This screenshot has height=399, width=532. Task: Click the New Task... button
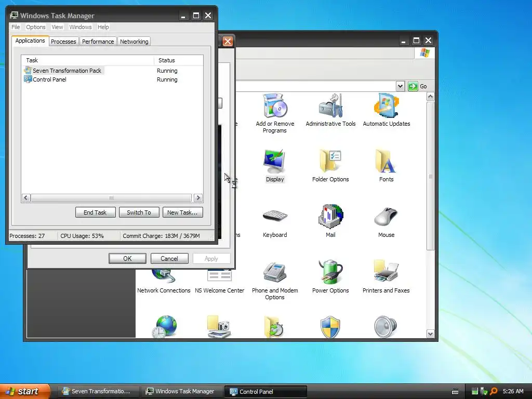click(x=182, y=212)
